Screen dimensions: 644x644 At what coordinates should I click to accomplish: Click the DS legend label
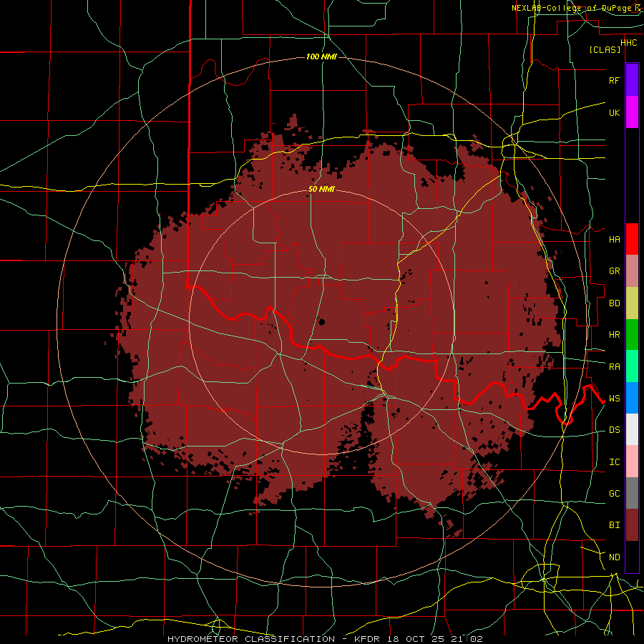coord(614,430)
